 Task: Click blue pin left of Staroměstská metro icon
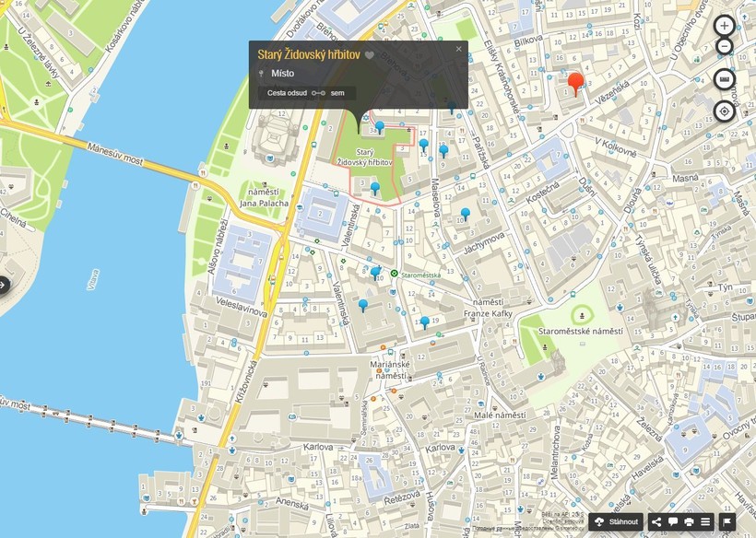[x=375, y=274]
